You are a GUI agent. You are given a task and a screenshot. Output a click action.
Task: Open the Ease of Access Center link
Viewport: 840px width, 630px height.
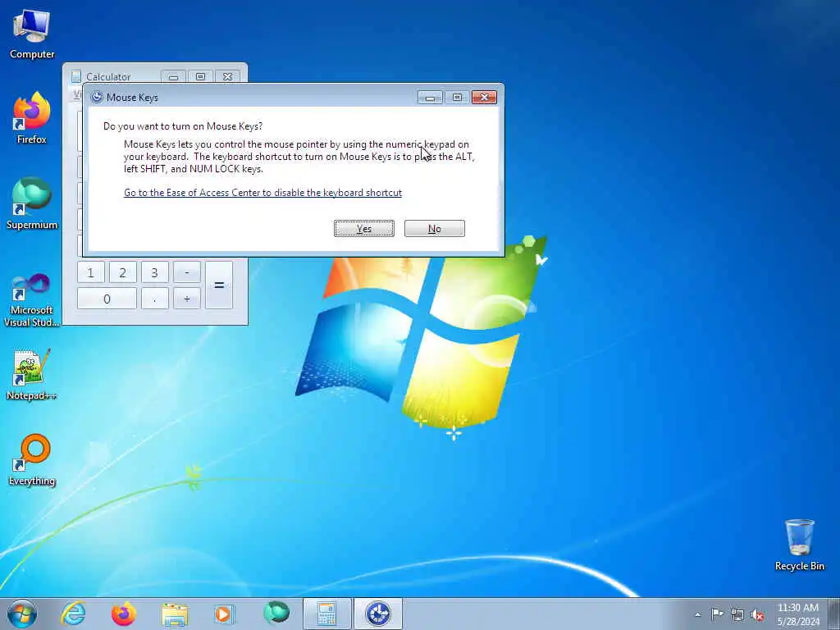click(262, 192)
